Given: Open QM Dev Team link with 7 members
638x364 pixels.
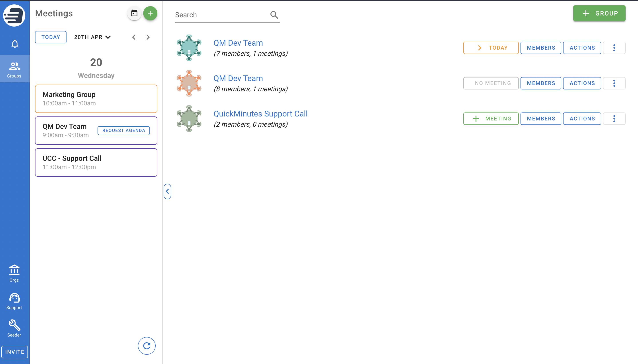Looking at the screenshot, I should (238, 43).
